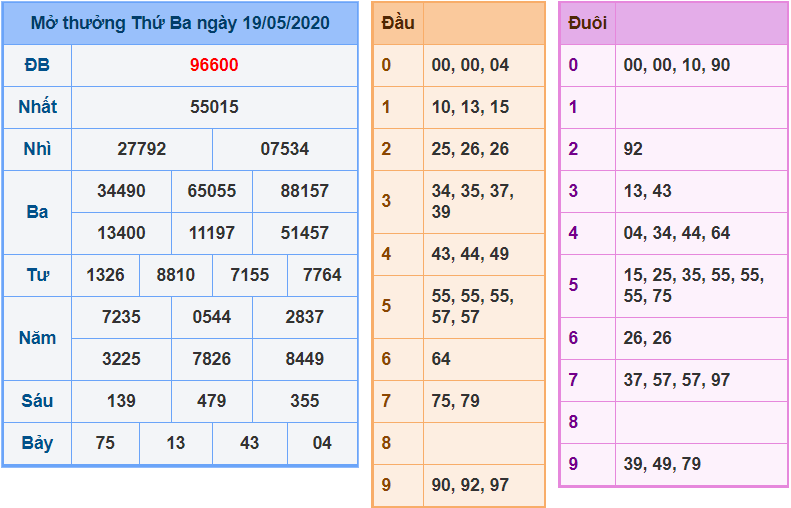Click fifth prize number 7235
Image resolution: width=791 pixels, height=508 pixels.
121,317
